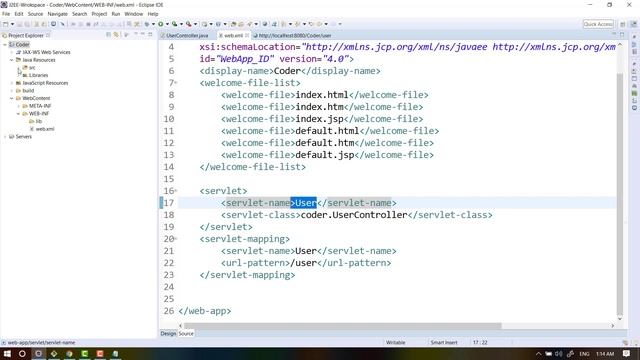The width and height of the screenshot is (640, 360).
Task: Click 'Smart Insert' in status bar
Action: [444, 342]
